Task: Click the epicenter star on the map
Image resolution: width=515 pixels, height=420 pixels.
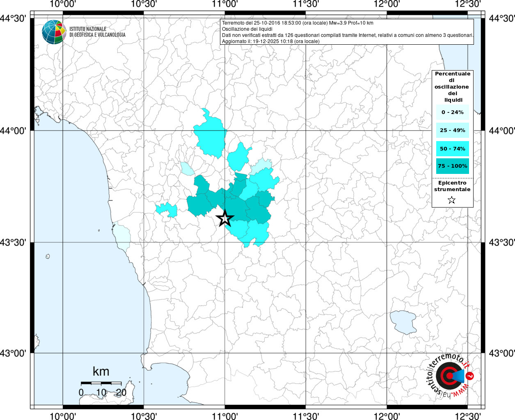Action: (x=224, y=218)
